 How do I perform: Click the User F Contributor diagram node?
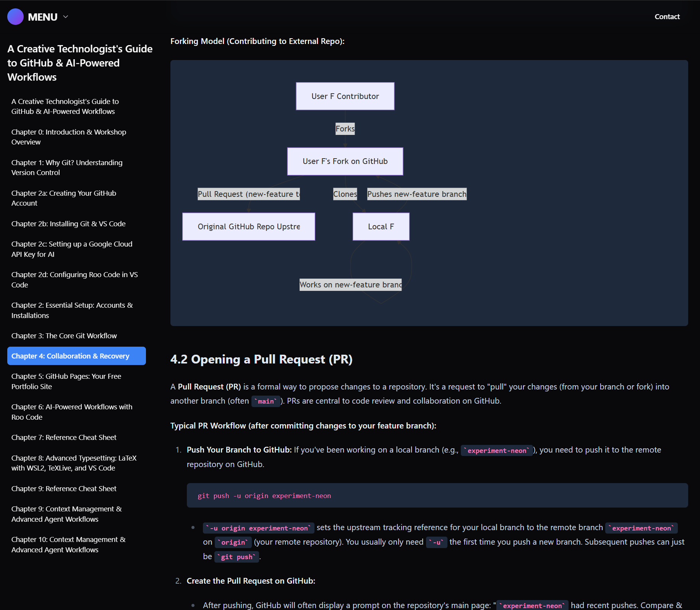pos(345,96)
